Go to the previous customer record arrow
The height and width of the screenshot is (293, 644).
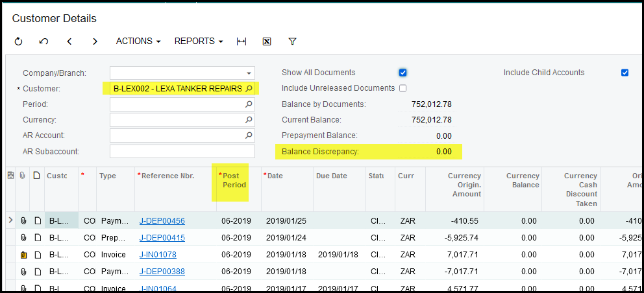(69, 41)
